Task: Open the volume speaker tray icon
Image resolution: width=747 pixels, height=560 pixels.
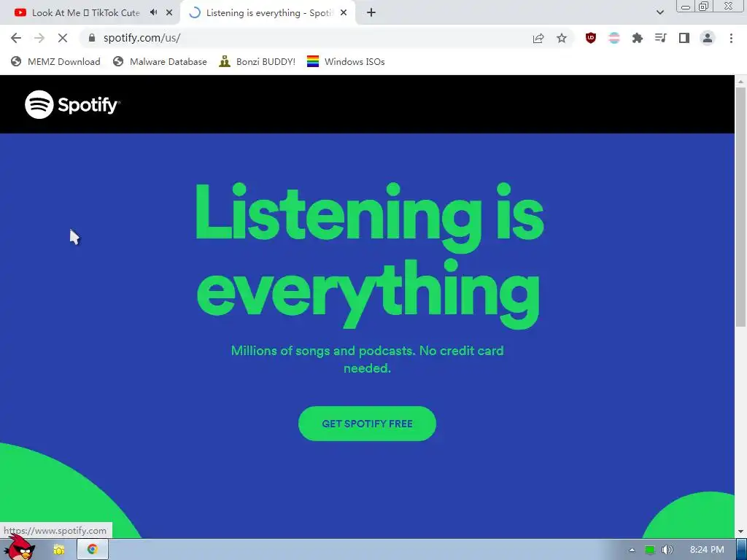Action: pos(667,550)
